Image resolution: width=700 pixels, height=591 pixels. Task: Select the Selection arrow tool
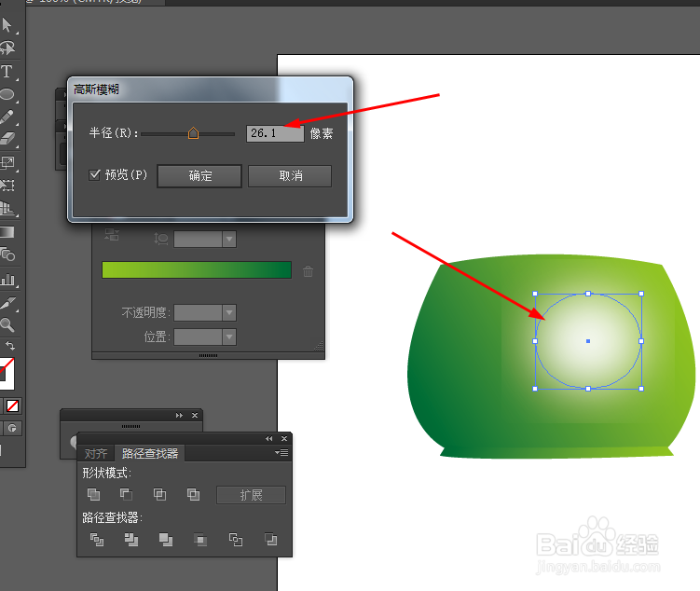[7, 25]
